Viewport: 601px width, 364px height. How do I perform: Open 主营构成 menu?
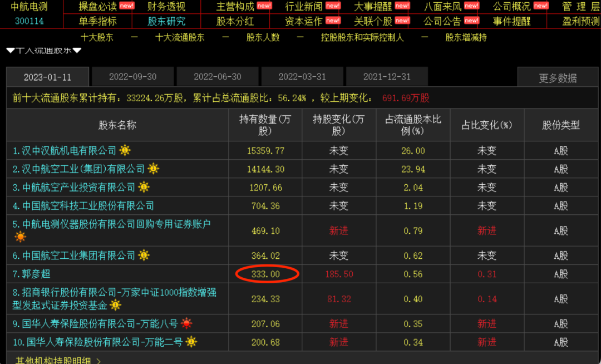(235, 7)
